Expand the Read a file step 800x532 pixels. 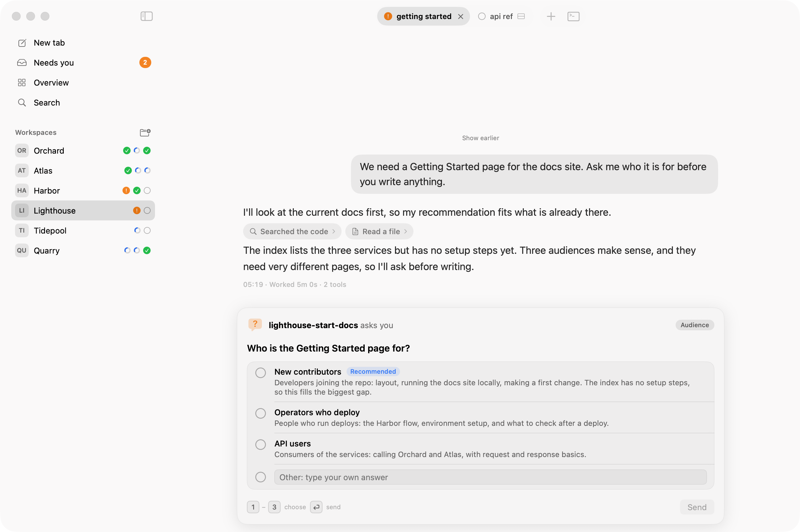pyautogui.click(x=379, y=232)
